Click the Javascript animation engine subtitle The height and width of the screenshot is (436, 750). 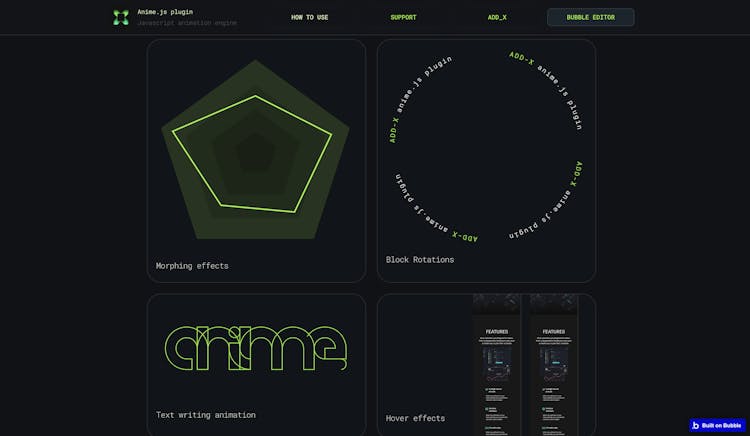(187, 22)
